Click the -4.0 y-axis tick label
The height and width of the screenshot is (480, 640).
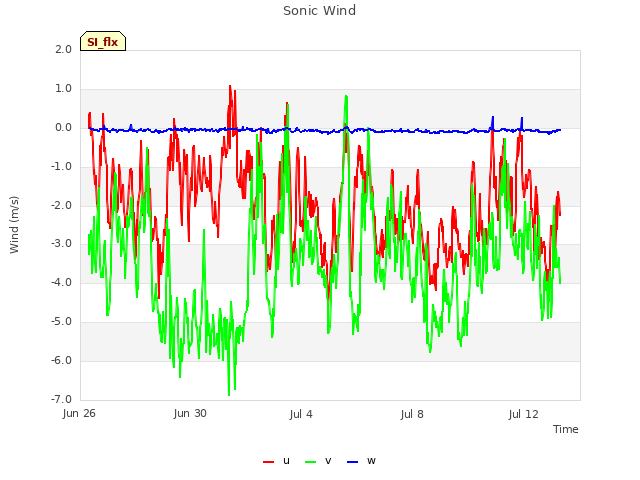[61, 282]
